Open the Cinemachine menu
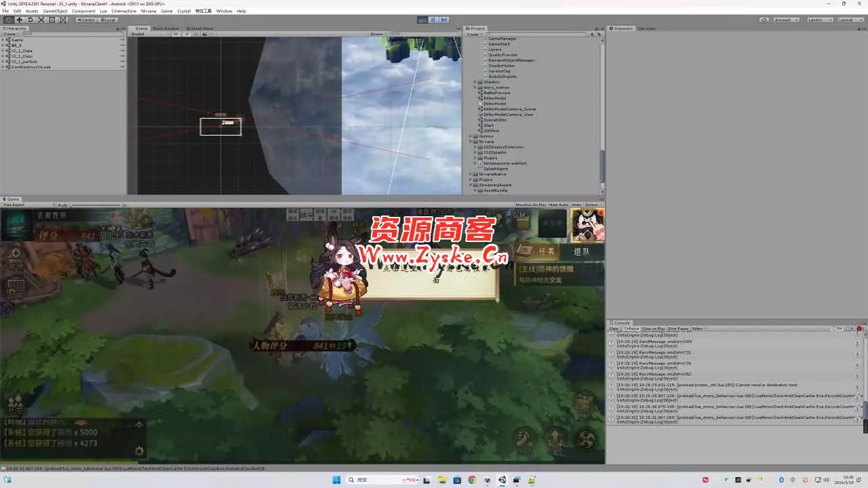868x488 pixels. 123,11
